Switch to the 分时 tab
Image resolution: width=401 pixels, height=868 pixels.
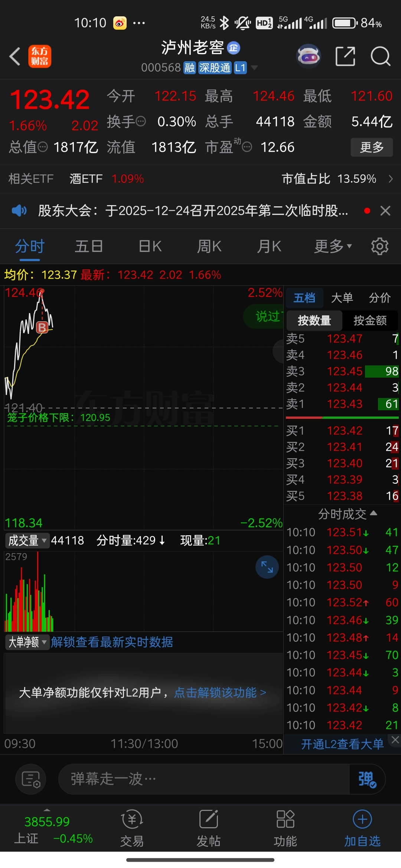(30, 246)
